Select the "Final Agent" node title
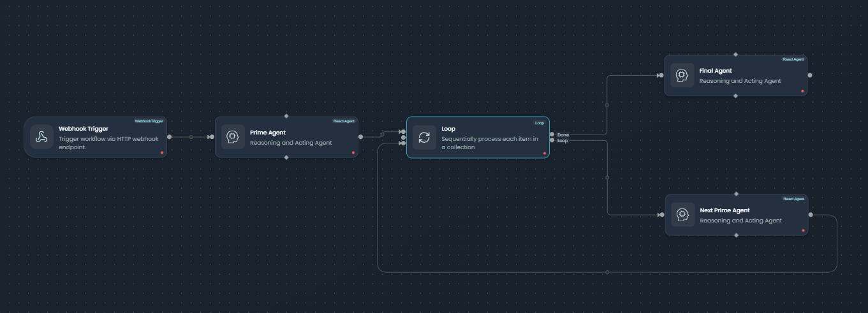The width and height of the screenshot is (868, 313). 715,71
